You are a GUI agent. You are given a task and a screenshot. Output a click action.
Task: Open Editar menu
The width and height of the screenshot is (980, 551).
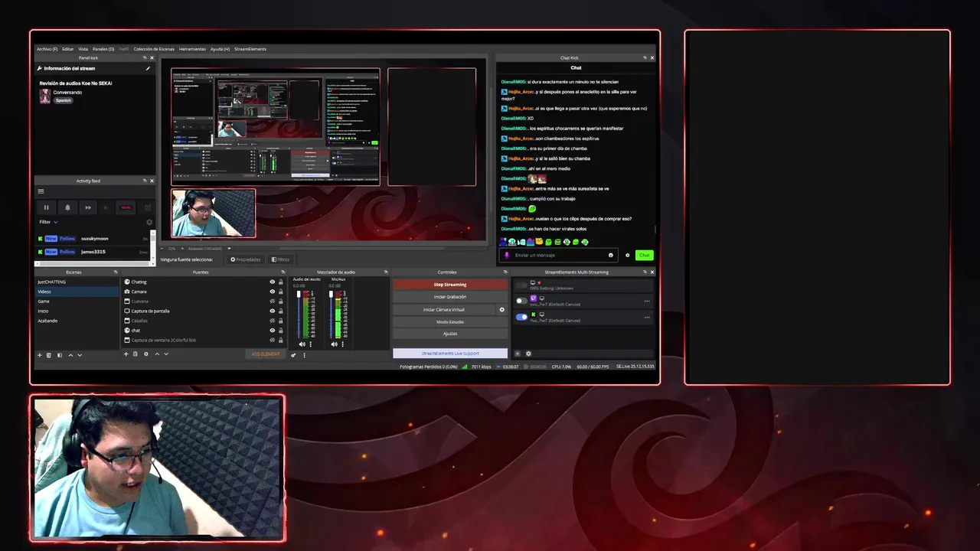[x=67, y=49]
